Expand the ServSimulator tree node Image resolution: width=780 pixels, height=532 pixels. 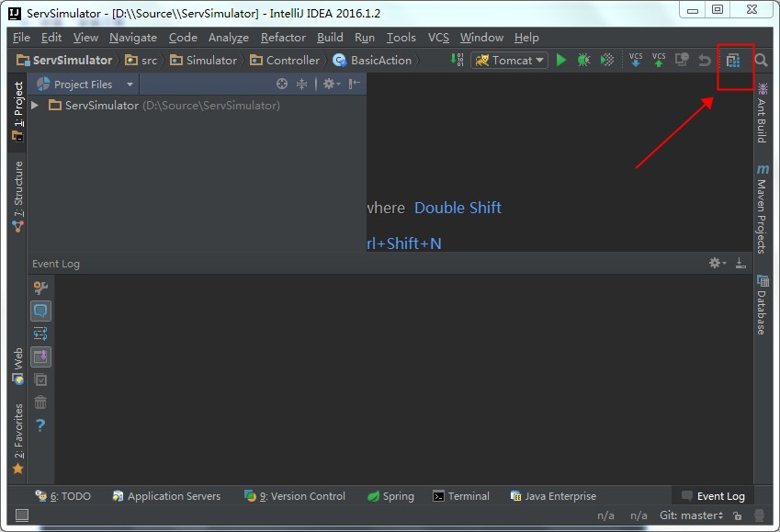[x=35, y=106]
